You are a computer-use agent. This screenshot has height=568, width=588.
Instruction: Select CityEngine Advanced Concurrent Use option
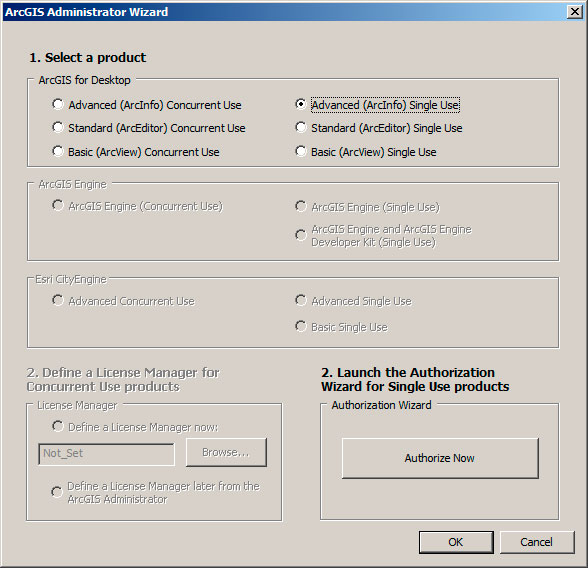58,301
